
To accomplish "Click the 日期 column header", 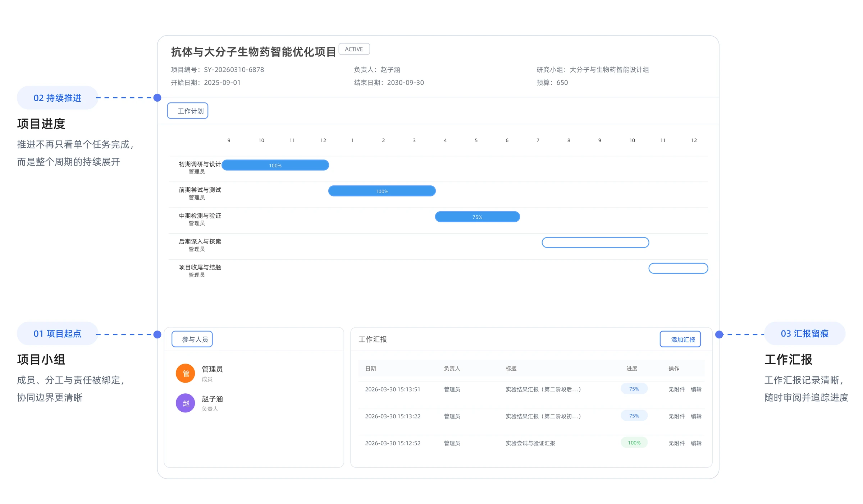I will pos(371,369).
